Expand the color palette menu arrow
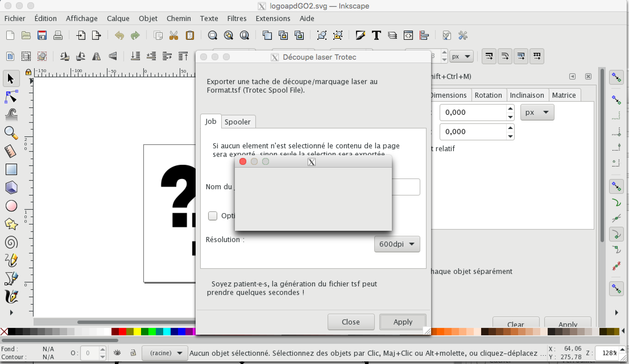The image size is (629, 364). (x=623, y=331)
